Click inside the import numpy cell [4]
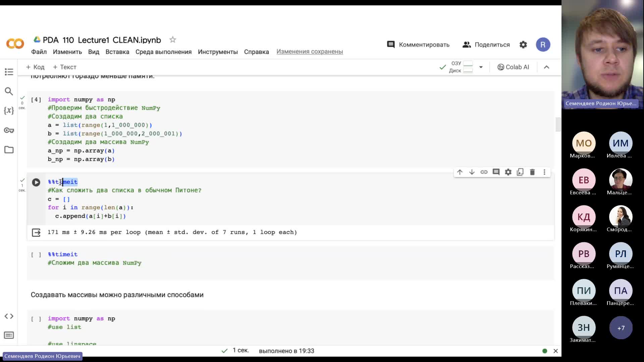 click(x=290, y=129)
